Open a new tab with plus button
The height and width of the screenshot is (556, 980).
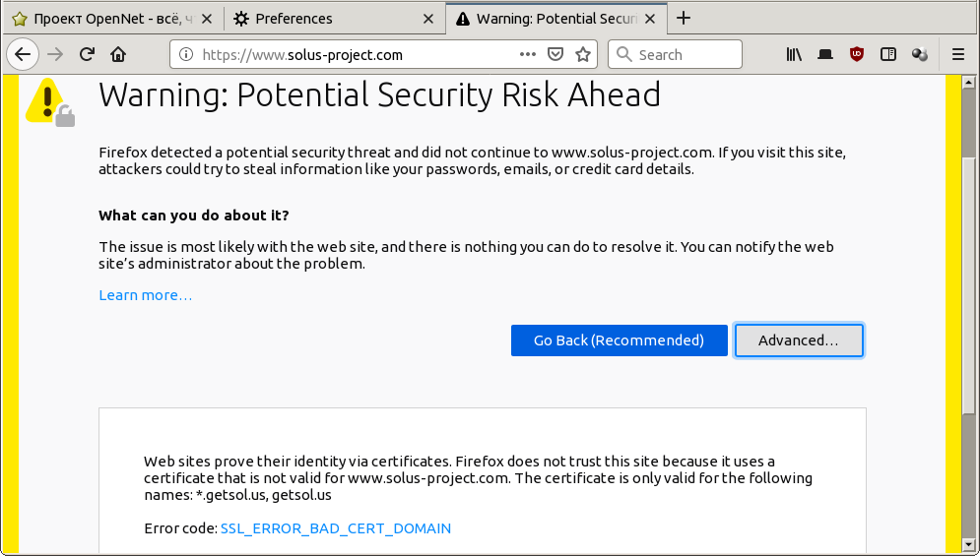[x=685, y=19]
